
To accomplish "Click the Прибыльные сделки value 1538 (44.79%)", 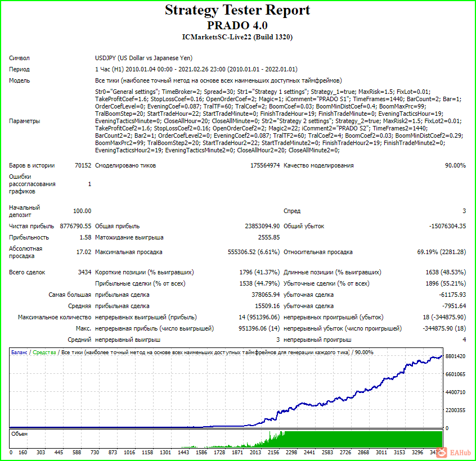I will click(259, 283).
